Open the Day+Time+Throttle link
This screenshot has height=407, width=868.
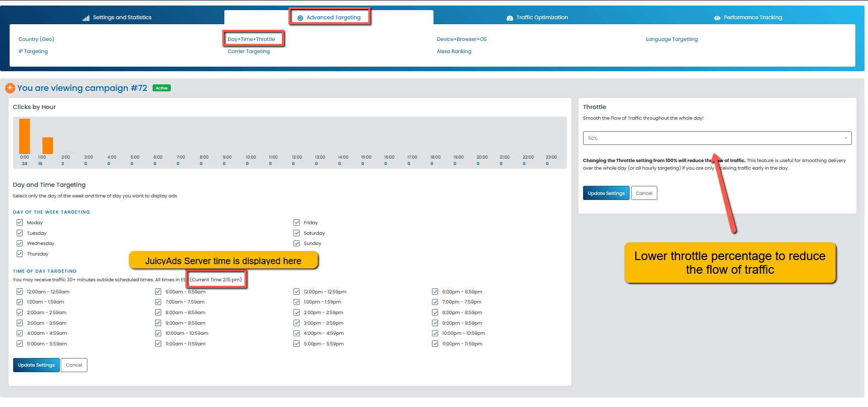[x=251, y=39]
